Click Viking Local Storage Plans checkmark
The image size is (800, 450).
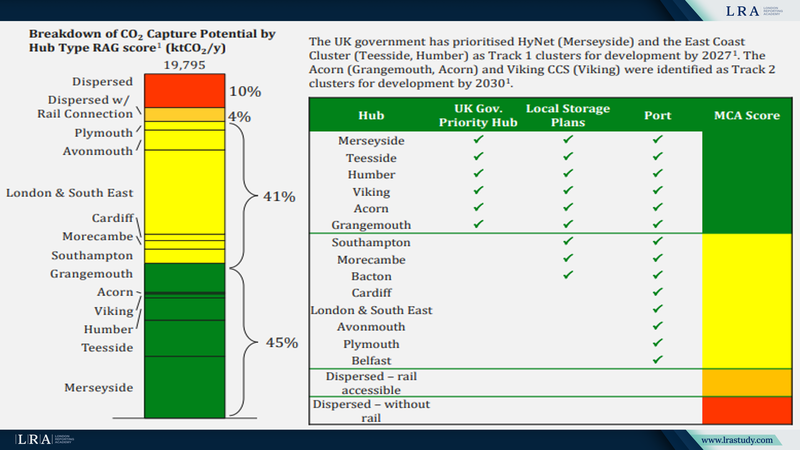point(568,190)
